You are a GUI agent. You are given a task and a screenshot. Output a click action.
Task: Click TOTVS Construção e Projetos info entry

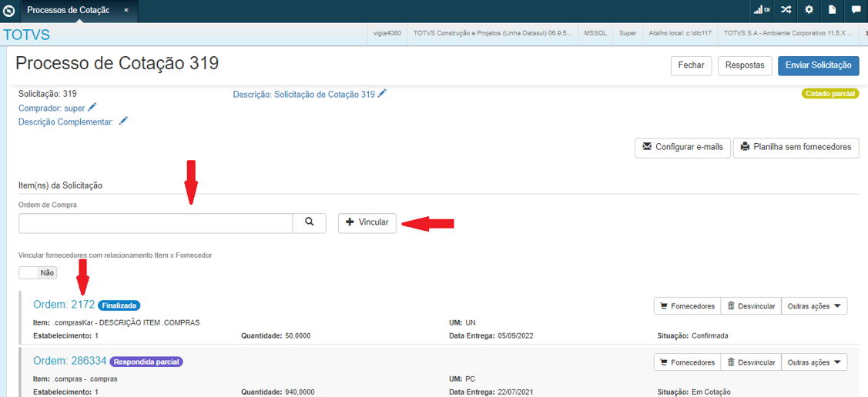pyautogui.click(x=493, y=33)
